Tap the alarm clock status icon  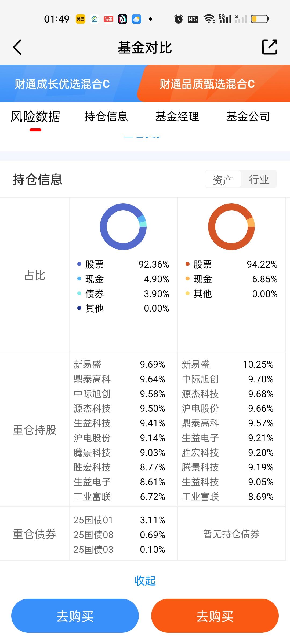178,19
